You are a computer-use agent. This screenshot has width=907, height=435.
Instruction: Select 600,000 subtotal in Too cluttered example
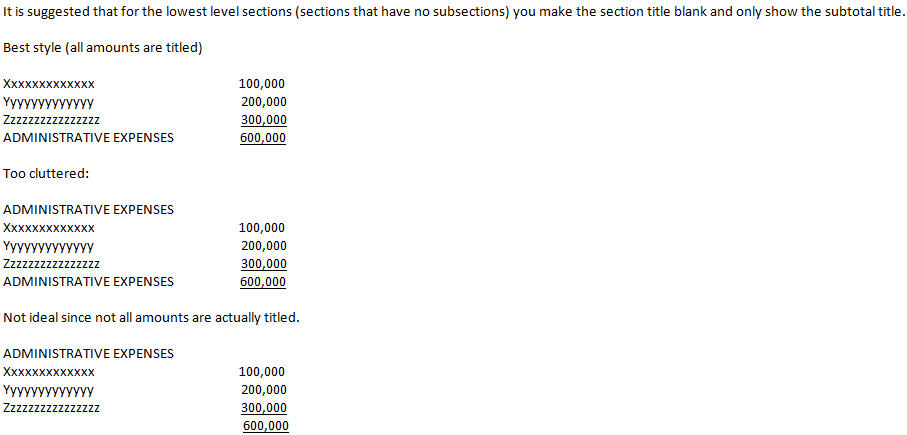[x=263, y=282]
